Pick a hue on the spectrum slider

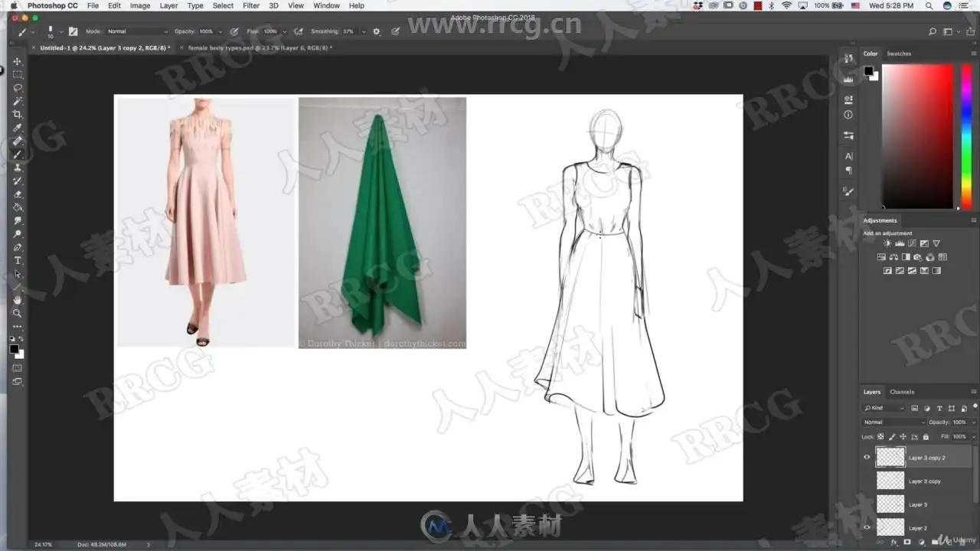[x=966, y=136]
